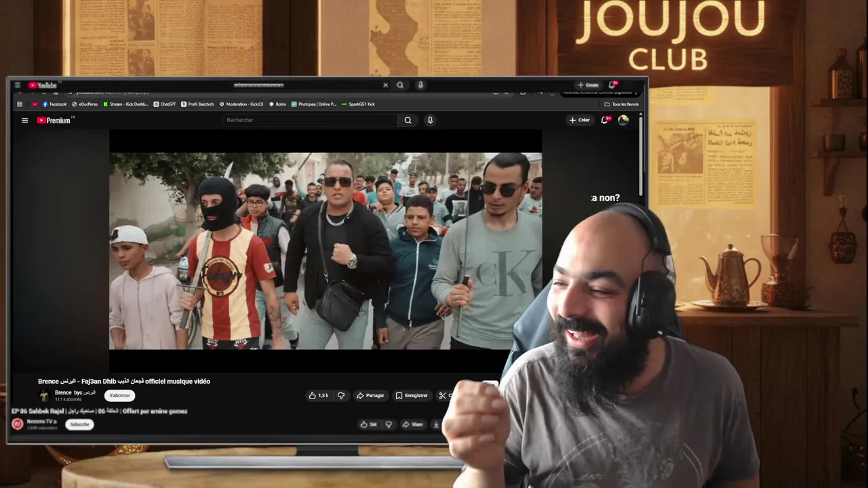Viewport: 868px width, 488px height.
Task: Open the Brence byc channel name link
Action: tap(75, 392)
